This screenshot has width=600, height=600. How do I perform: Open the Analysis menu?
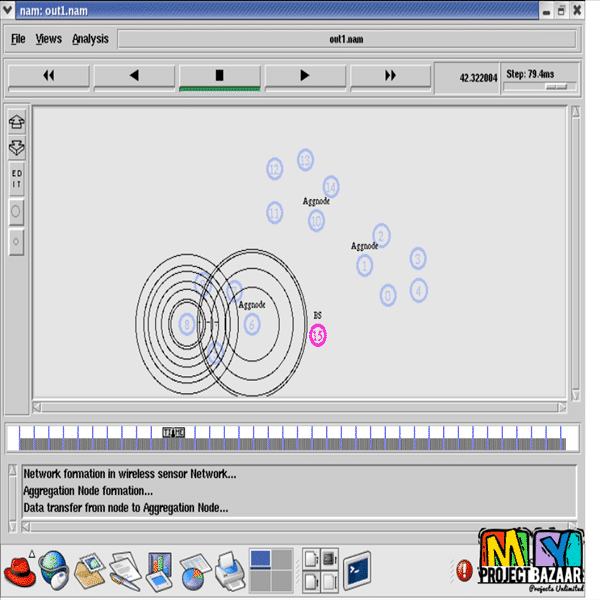(90, 39)
